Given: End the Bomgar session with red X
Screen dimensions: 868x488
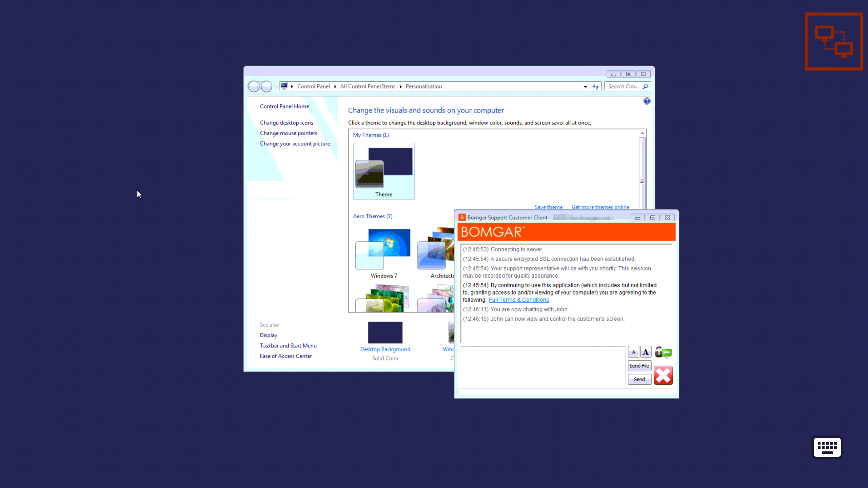Looking at the screenshot, I should click(x=663, y=375).
